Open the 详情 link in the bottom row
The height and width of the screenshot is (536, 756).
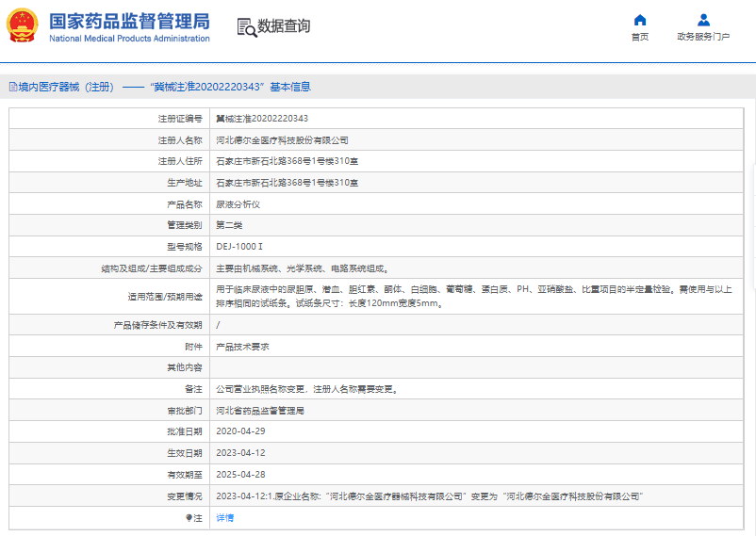point(224,517)
